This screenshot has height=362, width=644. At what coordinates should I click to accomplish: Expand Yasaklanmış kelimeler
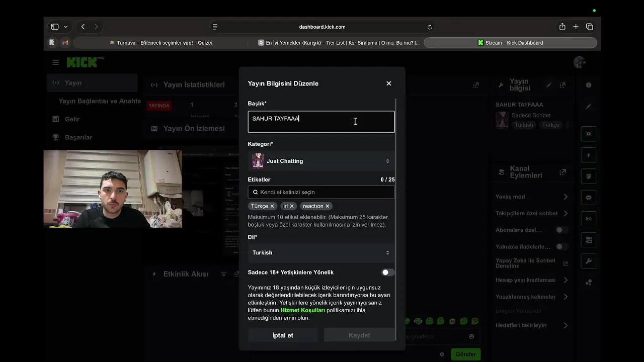[565, 297]
